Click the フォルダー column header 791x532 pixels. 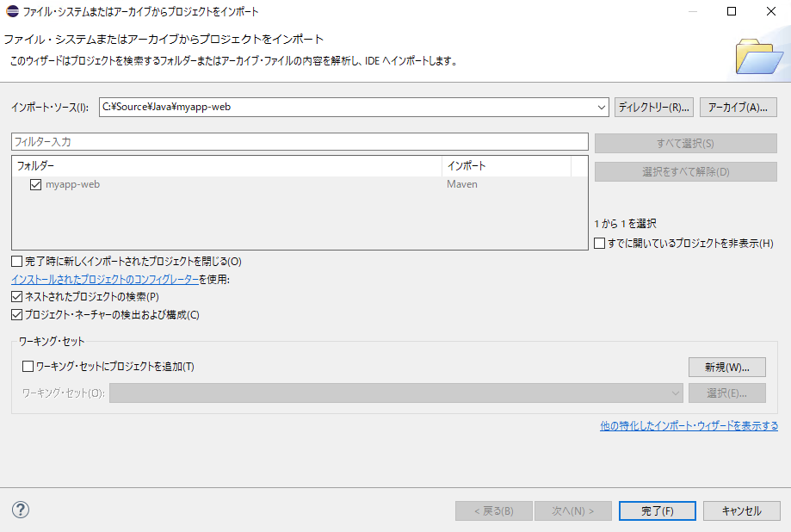click(36, 165)
